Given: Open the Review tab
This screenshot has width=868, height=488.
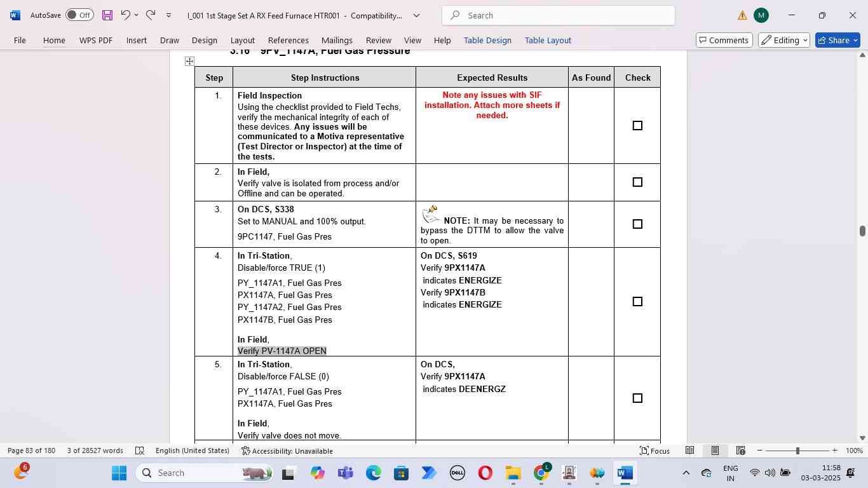Looking at the screenshot, I should 379,40.
